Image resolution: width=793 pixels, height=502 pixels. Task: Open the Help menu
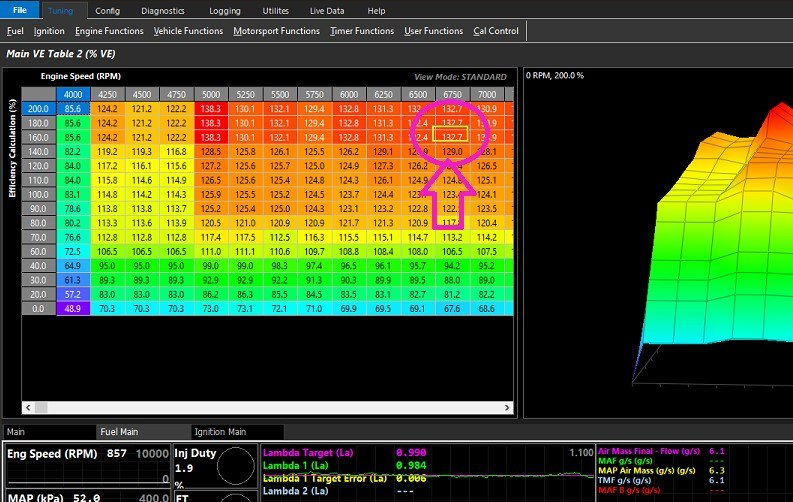click(376, 11)
